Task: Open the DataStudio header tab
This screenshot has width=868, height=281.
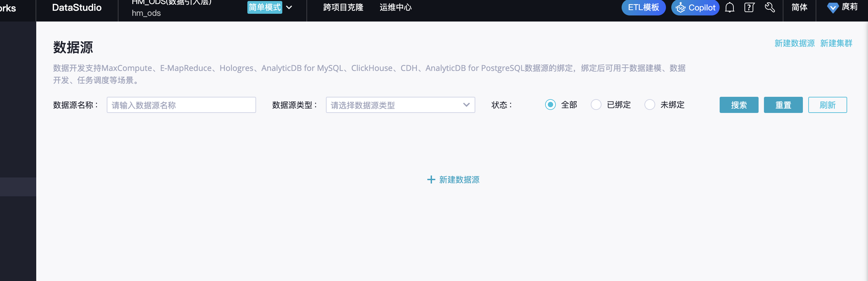Action: (x=77, y=7)
